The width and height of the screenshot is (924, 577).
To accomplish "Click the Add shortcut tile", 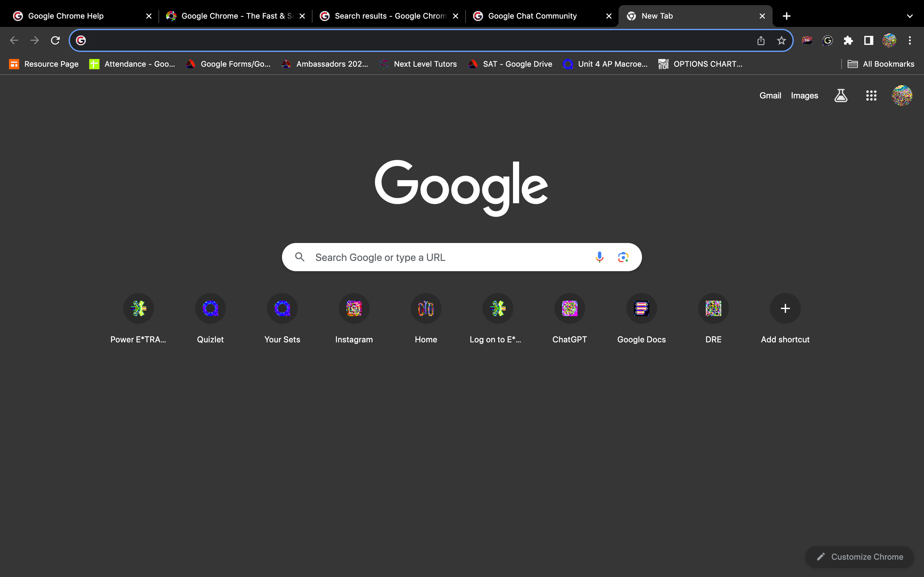I will pyautogui.click(x=785, y=308).
